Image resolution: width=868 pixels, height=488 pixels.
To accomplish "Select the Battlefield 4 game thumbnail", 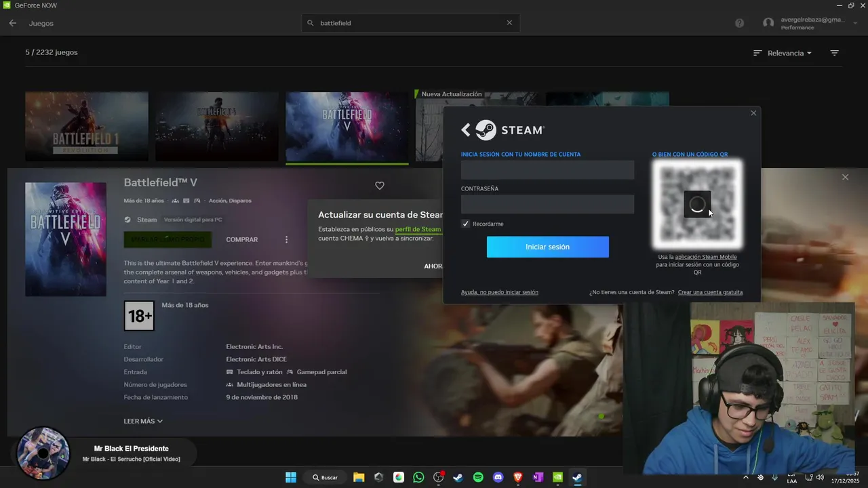I will click(217, 127).
